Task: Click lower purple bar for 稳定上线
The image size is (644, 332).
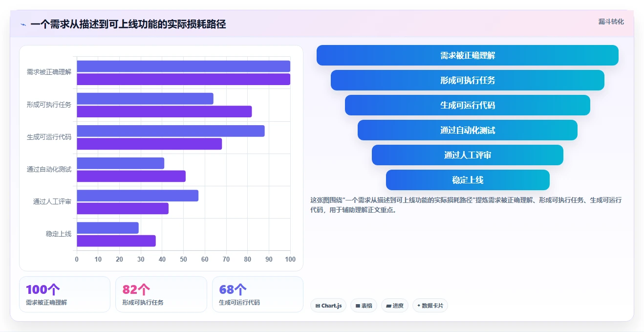Action: 116,241
